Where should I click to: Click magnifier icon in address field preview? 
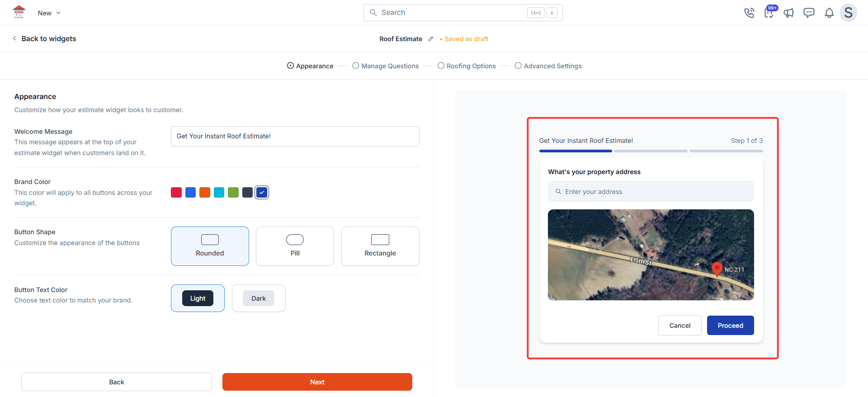click(558, 192)
